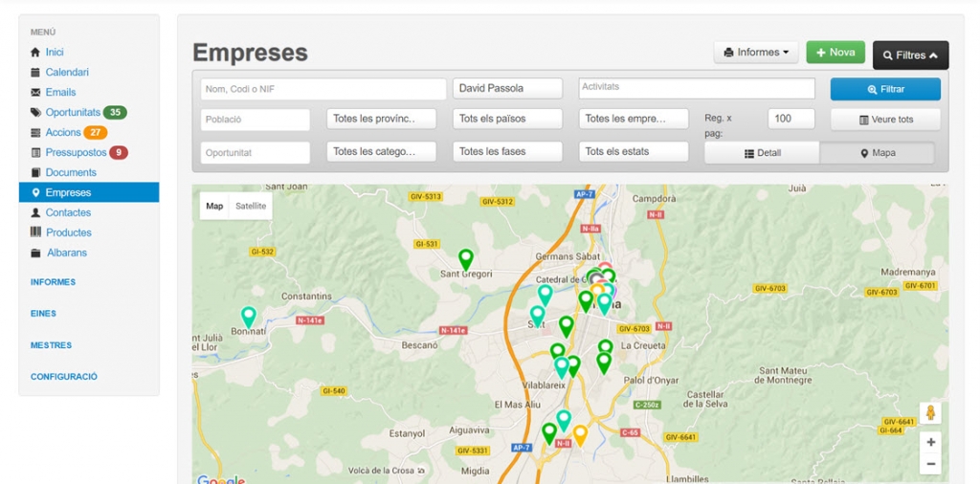Expand the INFORMES sidebar section
The height and width of the screenshot is (484, 980).
54,282
